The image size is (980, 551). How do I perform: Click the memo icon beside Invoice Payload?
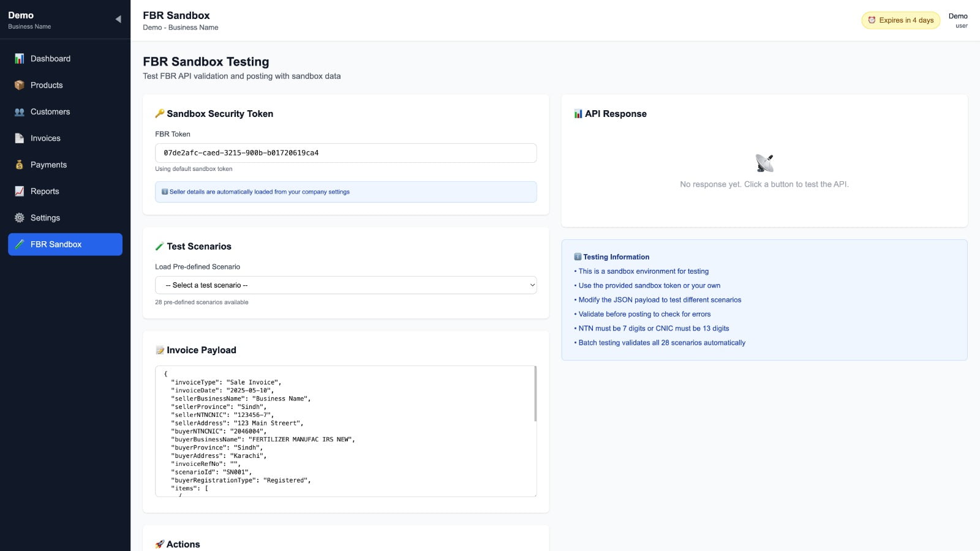point(160,350)
